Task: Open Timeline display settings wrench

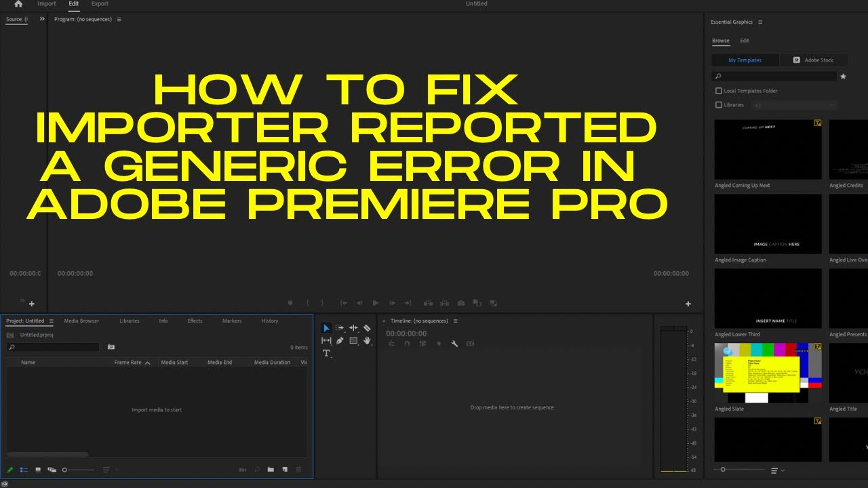Action: coord(454,344)
